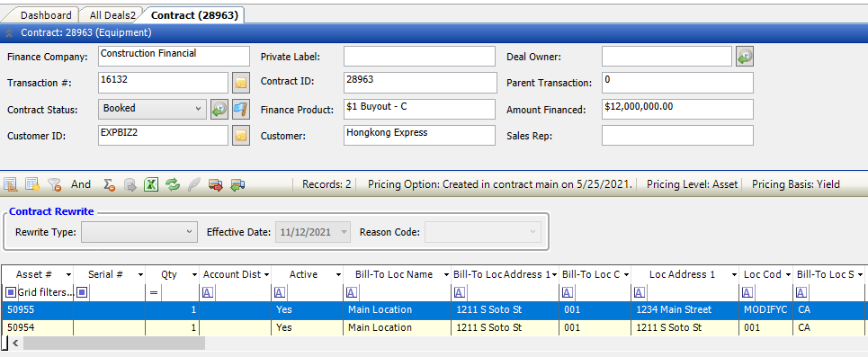Click the clear filter funnel icon
The image size is (868, 357).
[54, 184]
